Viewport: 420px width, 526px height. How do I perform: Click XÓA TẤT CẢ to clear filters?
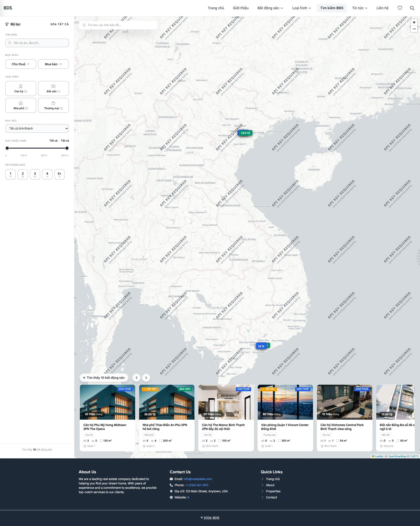(x=59, y=24)
